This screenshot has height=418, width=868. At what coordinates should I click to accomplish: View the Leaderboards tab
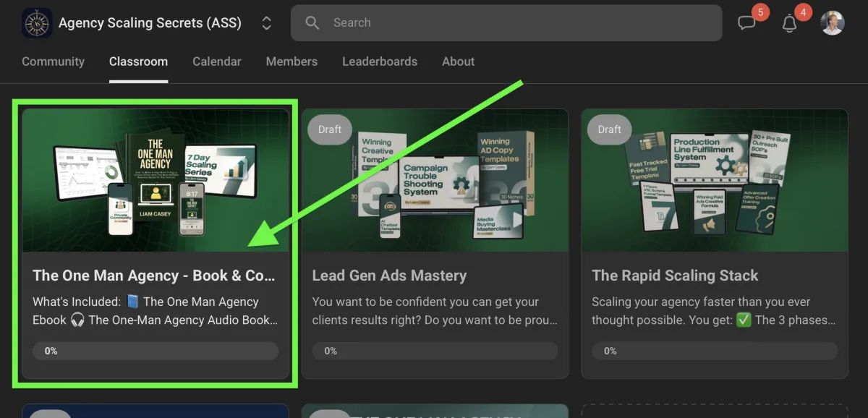pos(380,61)
